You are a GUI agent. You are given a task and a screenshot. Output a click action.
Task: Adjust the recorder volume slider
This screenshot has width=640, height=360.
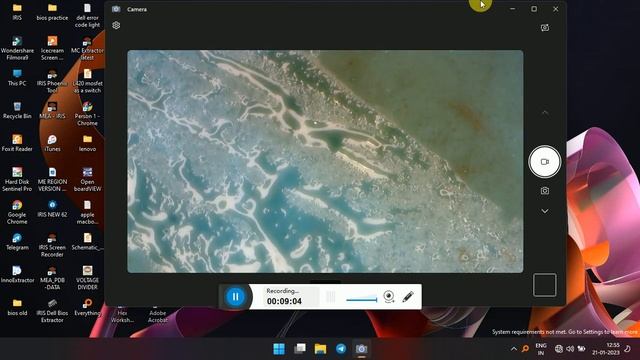pyautogui.click(x=361, y=300)
